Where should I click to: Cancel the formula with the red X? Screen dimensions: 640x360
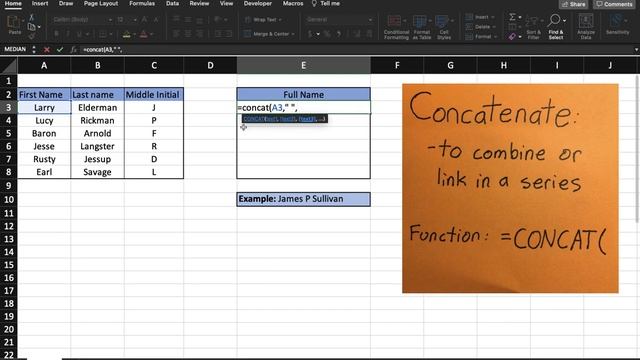coord(47,49)
